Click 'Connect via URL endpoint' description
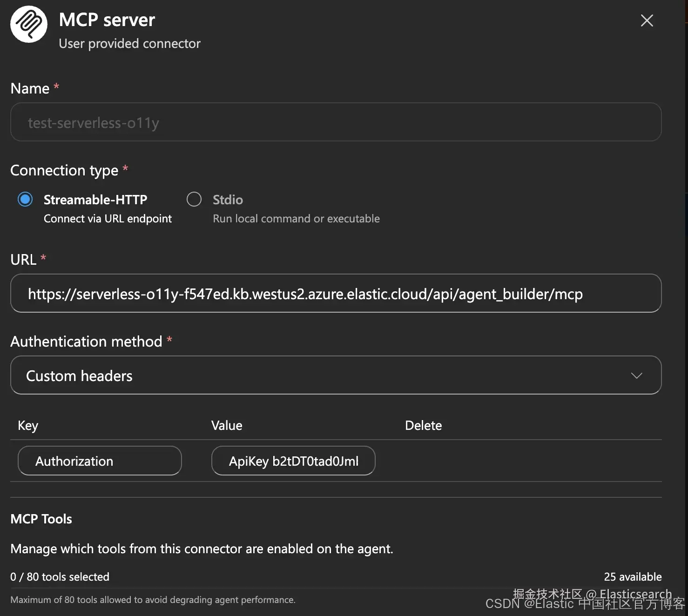 108,219
